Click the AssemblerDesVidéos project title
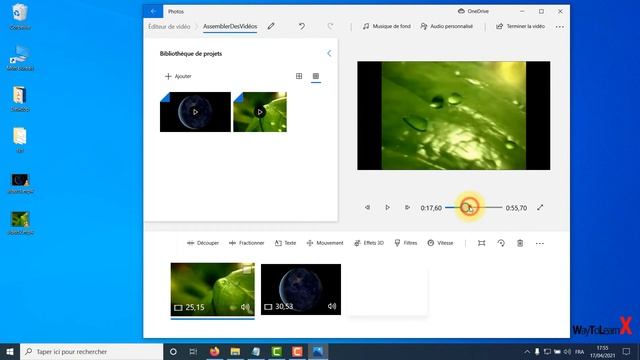This screenshot has width=640, height=360. point(230,27)
